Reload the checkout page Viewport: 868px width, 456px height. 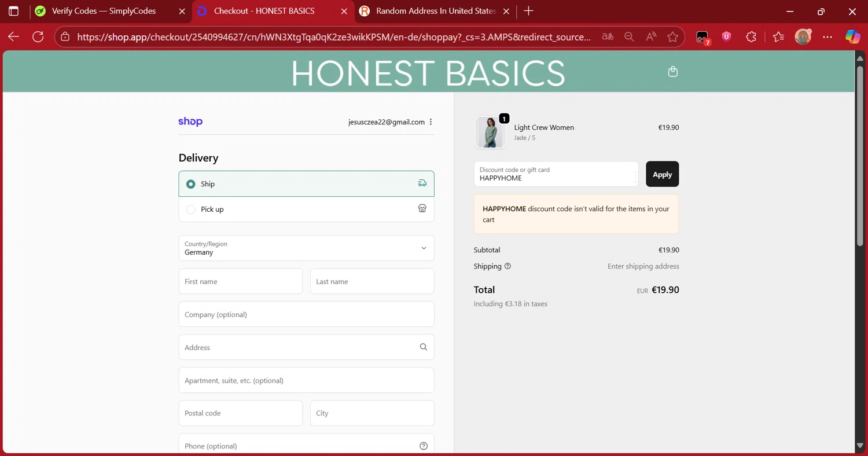pos(38,37)
